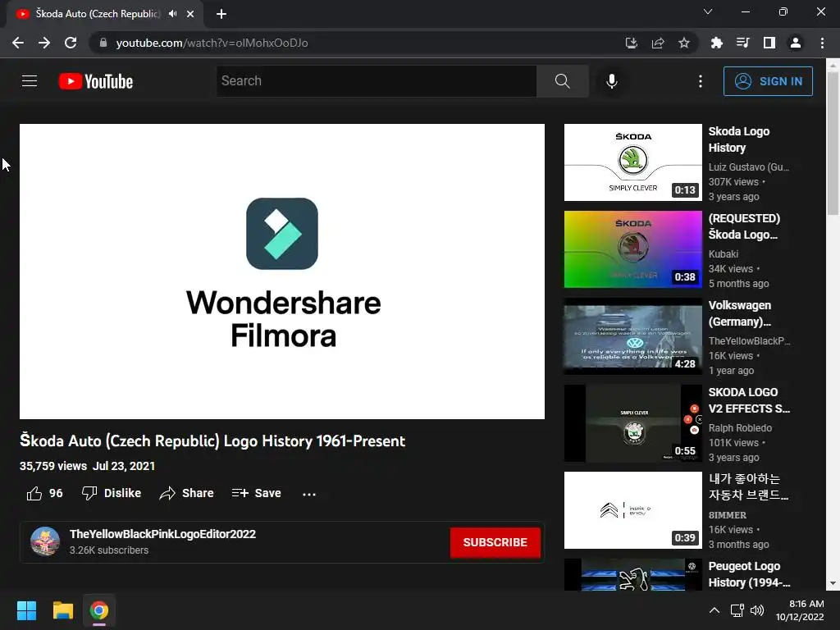Share this video
This screenshot has height=630, width=840.
click(x=186, y=493)
